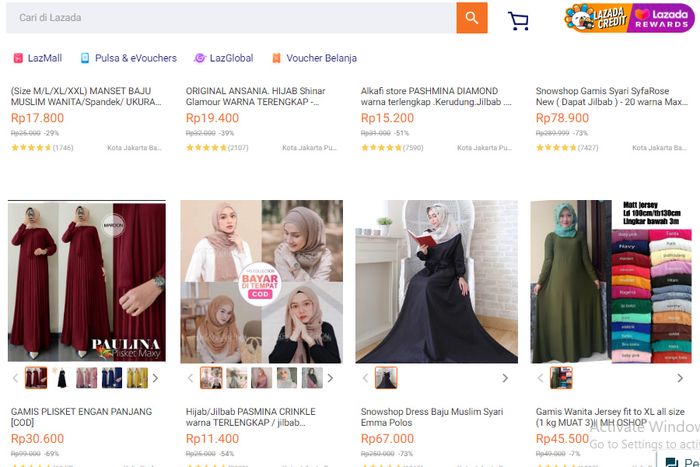Screen dimensions: 700x467
Task: Click the Paulina Plisket Maxy product image
Action: 87,281
